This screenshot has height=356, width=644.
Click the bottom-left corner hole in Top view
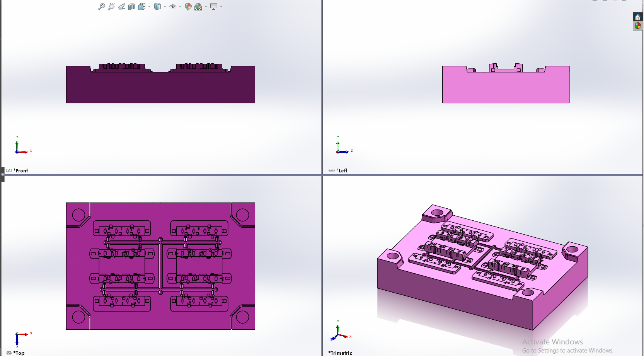[x=78, y=317]
